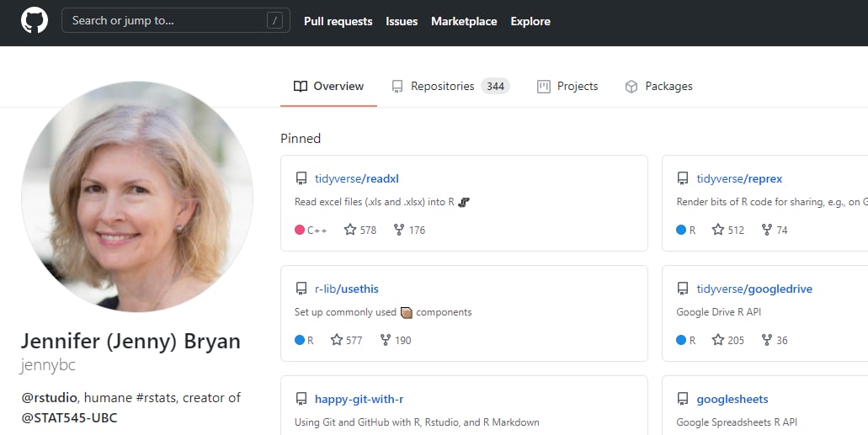
Task: Open the profile avatar photo
Action: click(x=137, y=197)
